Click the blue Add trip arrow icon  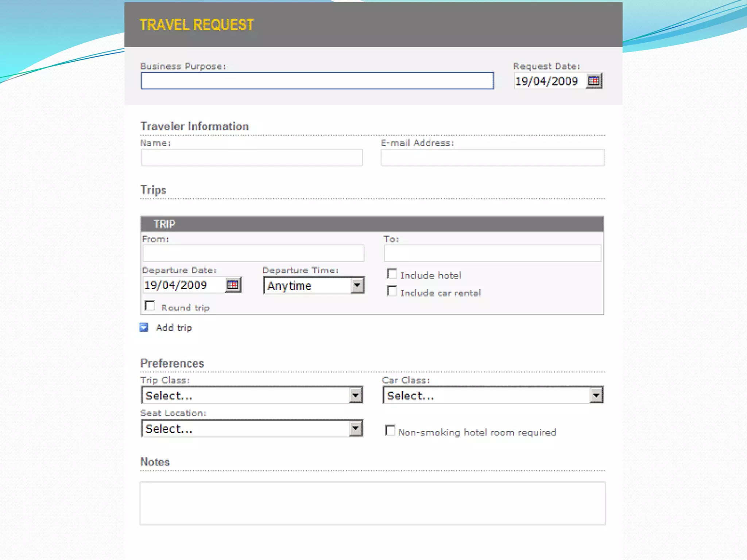pyautogui.click(x=144, y=327)
